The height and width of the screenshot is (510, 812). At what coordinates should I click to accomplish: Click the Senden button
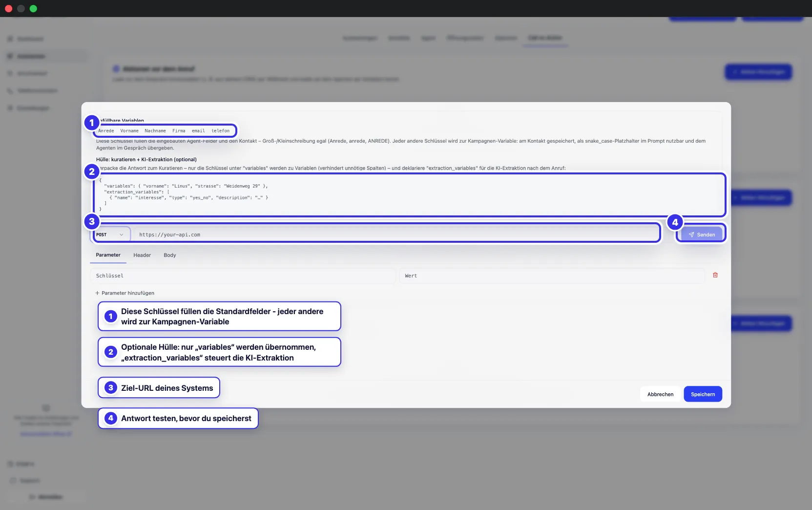(x=701, y=234)
